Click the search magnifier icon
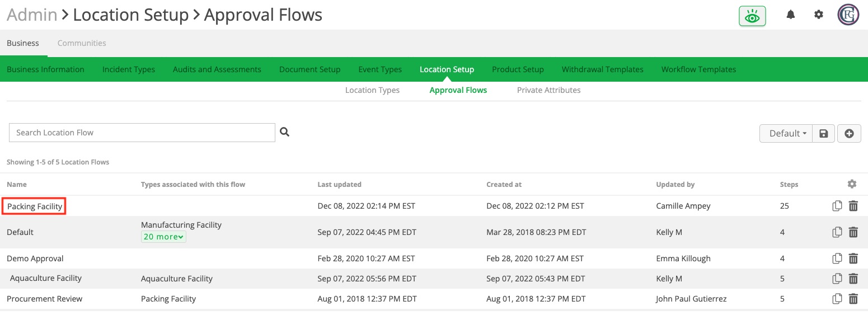Image resolution: width=868 pixels, height=315 pixels. click(x=285, y=132)
